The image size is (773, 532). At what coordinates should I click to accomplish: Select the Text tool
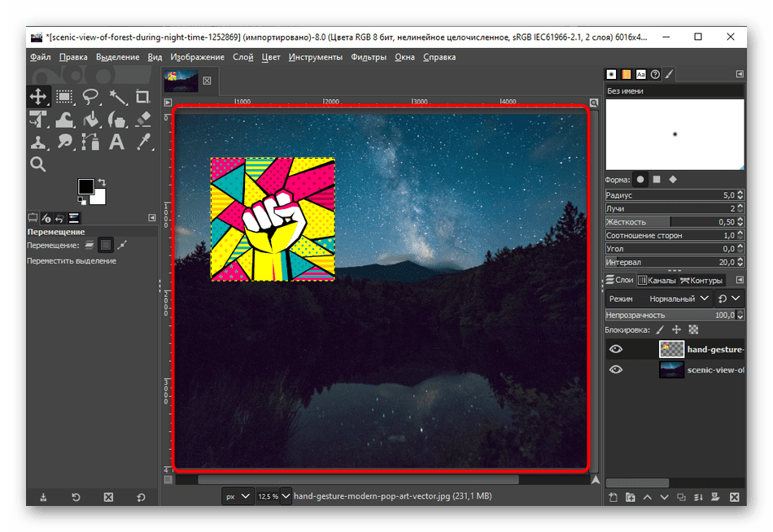pos(116,142)
